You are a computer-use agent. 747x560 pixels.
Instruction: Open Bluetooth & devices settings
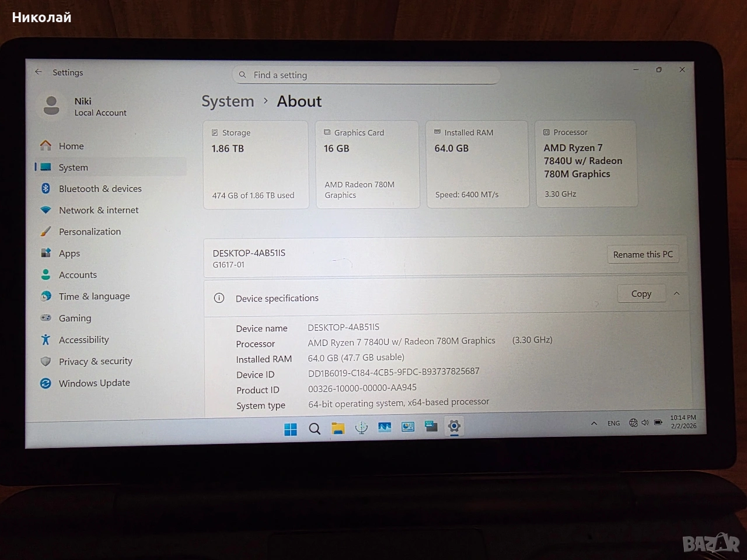[100, 188]
